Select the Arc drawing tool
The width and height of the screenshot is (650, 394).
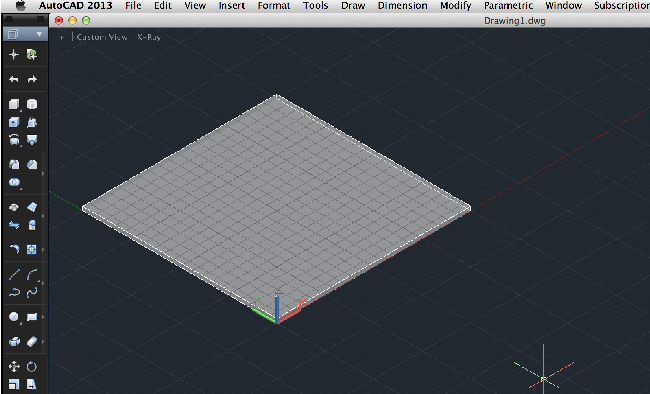click(32, 274)
